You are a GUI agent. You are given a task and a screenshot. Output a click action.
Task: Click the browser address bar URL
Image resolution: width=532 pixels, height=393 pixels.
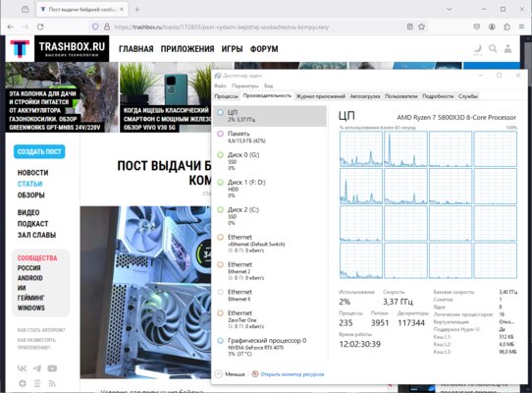click(221, 27)
